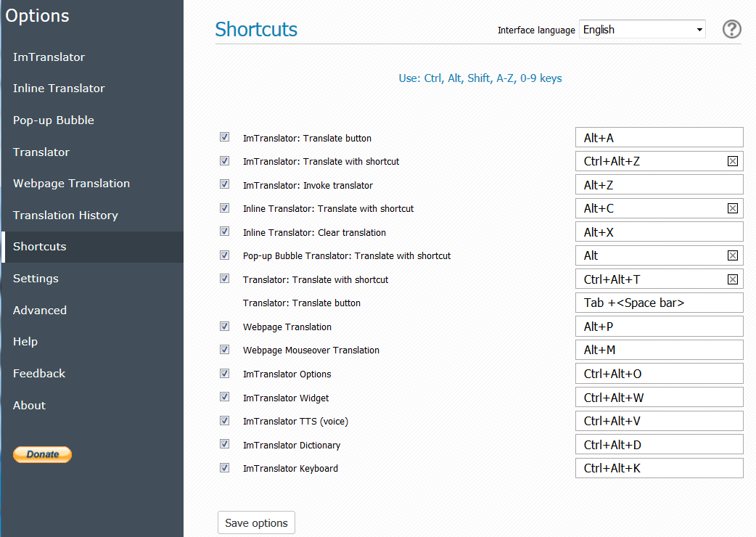This screenshot has height=537, width=756.
Task: Clear the Ctrl+Alt+T shortcut with X icon
Action: click(732, 279)
